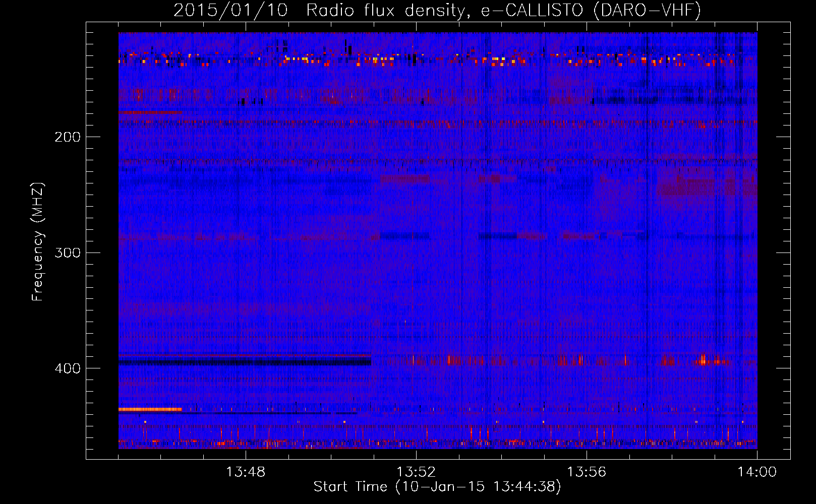The image size is (816, 504).
Task: Click the 13:56 time tick label
Action: [587, 472]
